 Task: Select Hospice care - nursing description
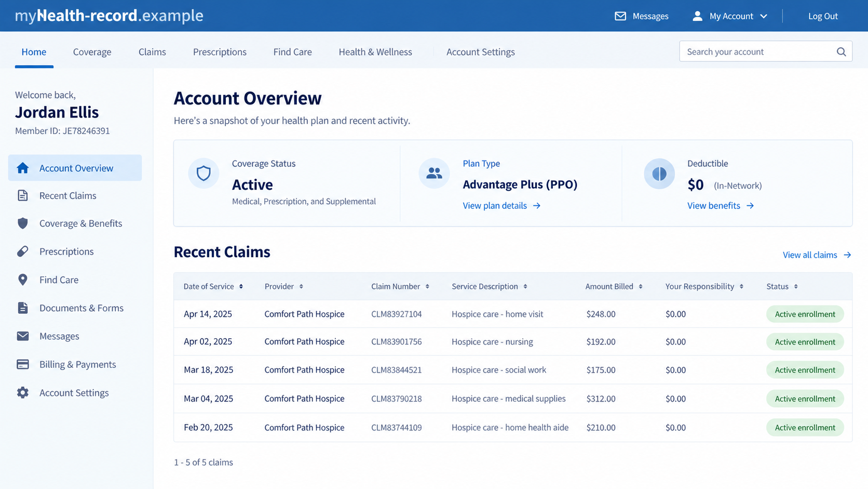click(x=492, y=342)
